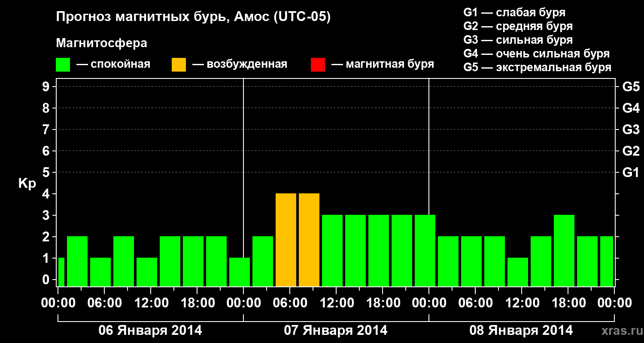Click the 'Kp' vertical axis title
The width and height of the screenshot is (644, 343).
(27, 184)
